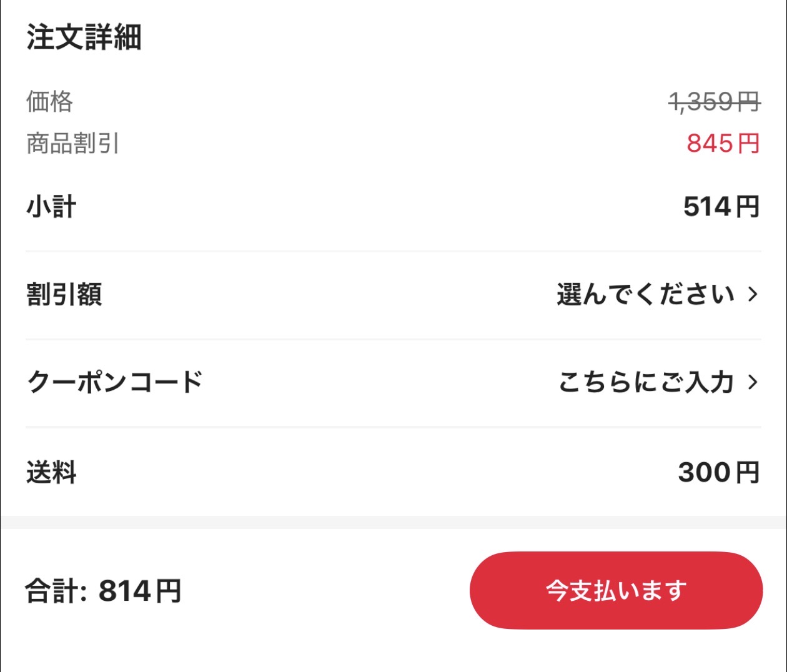
Task: Open the 割引額 selection via its chevron
Action: (x=753, y=295)
